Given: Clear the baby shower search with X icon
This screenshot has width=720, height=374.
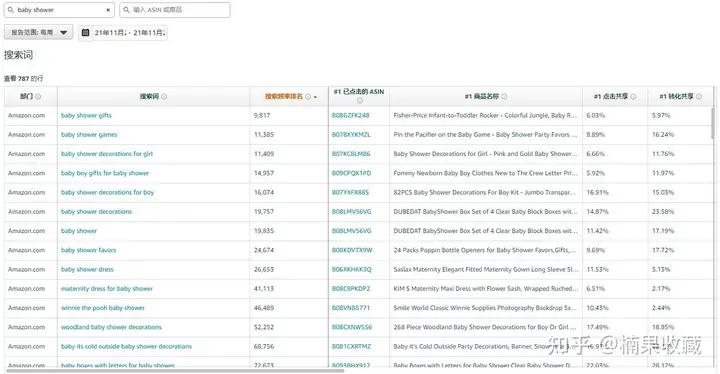Looking at the screenshot, I should pyautogui.click(x=108, y=10).
